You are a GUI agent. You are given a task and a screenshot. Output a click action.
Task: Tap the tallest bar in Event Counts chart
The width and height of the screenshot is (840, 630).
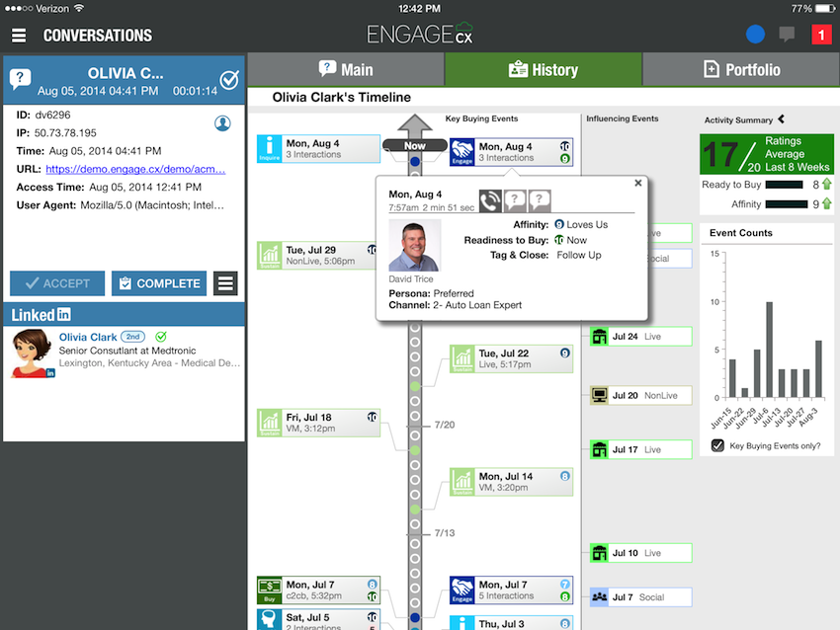click(x=769, y=350)
